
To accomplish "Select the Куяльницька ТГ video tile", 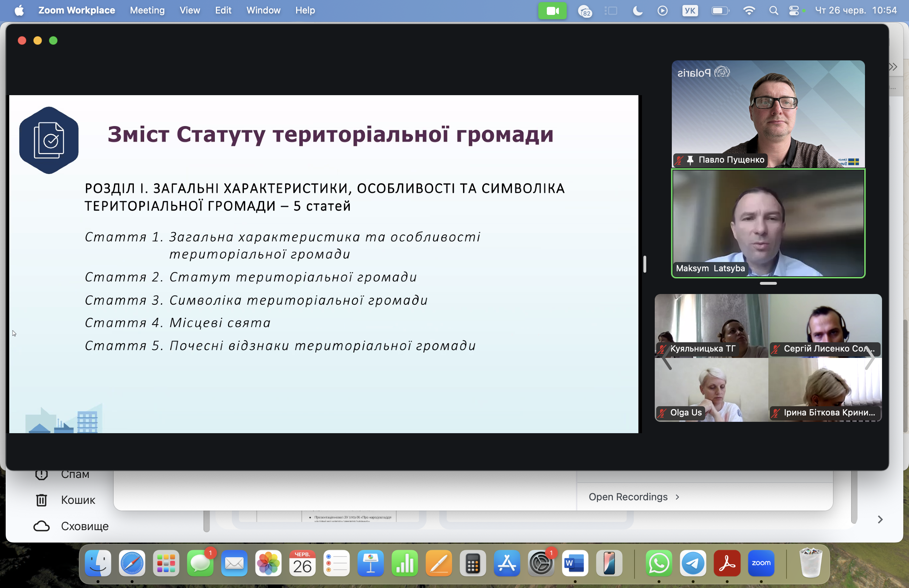I will point(711,326).
